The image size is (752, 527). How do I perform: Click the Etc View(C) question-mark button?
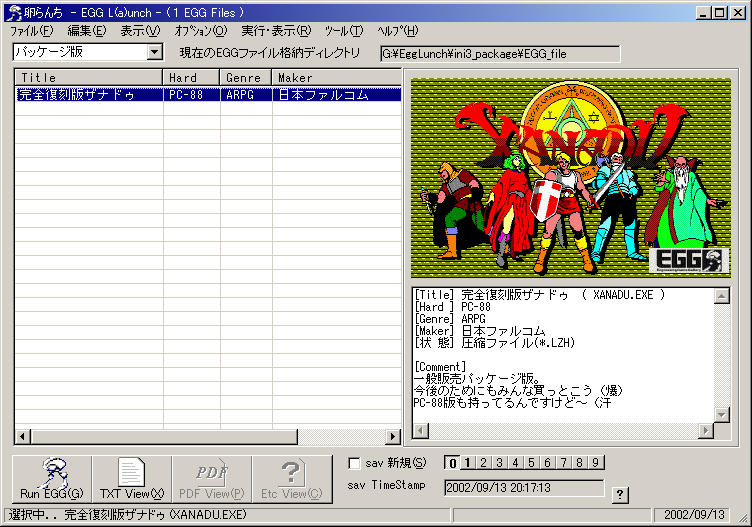coord(292,479)
